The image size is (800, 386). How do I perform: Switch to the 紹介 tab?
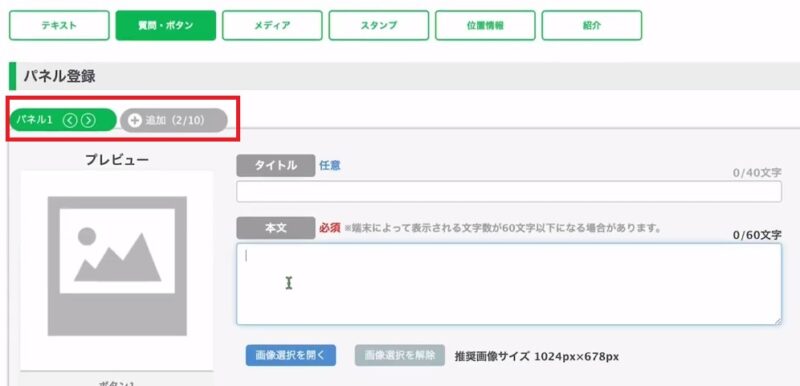pos(592,25)
